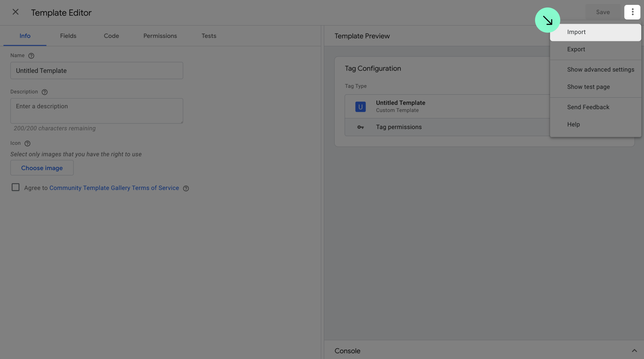Click the Console panel header text

pos(347,351)
